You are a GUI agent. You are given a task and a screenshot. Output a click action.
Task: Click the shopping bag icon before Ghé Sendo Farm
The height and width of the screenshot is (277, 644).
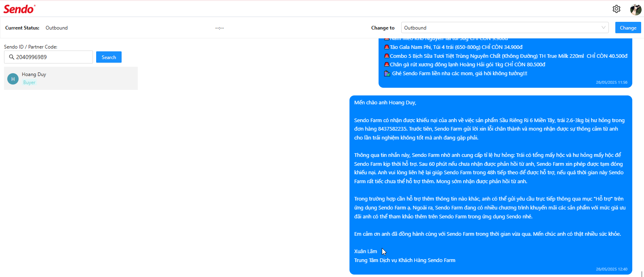(x=387, y=73)
